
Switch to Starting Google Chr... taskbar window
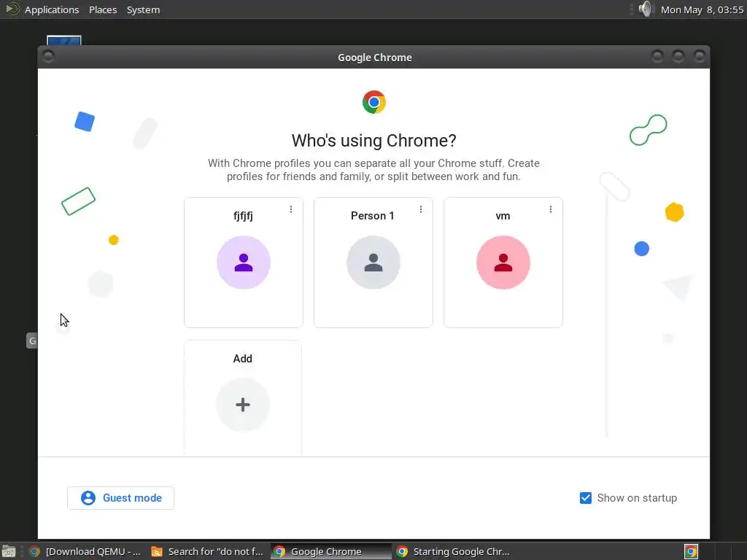point(453,551)
